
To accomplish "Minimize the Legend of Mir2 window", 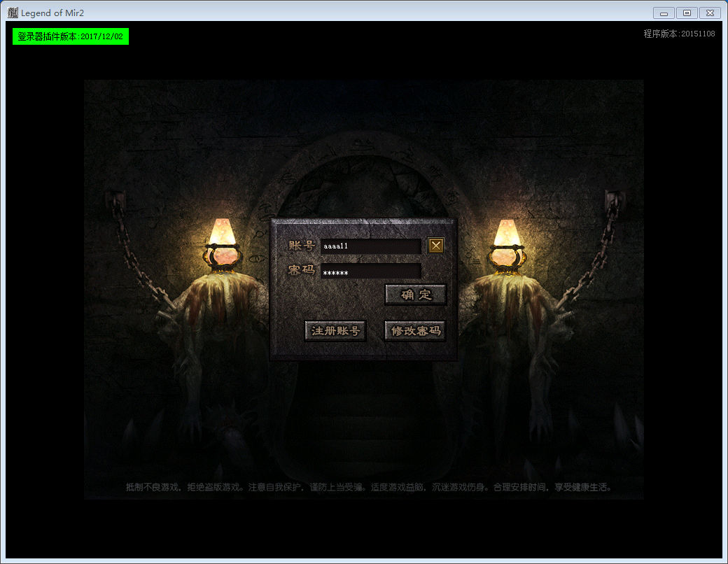I will (664, 13).
